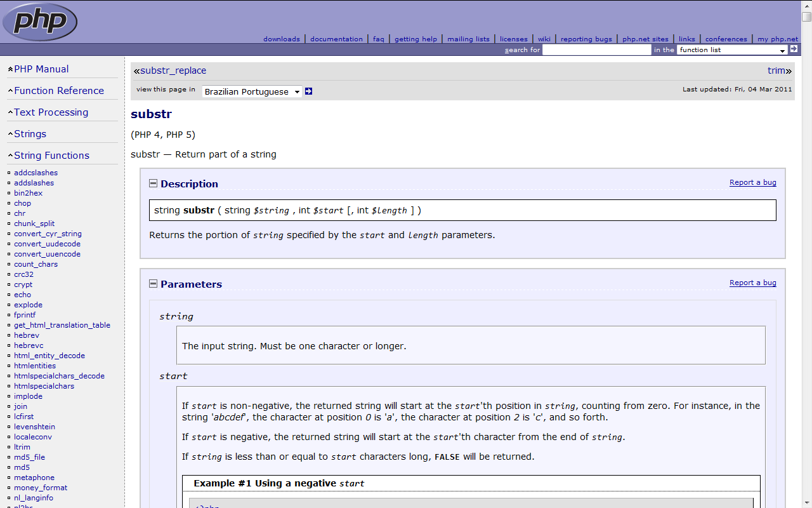Screen dimensions: 812x508
Task: Click the language change arrow button
Action: pos(308,91)
